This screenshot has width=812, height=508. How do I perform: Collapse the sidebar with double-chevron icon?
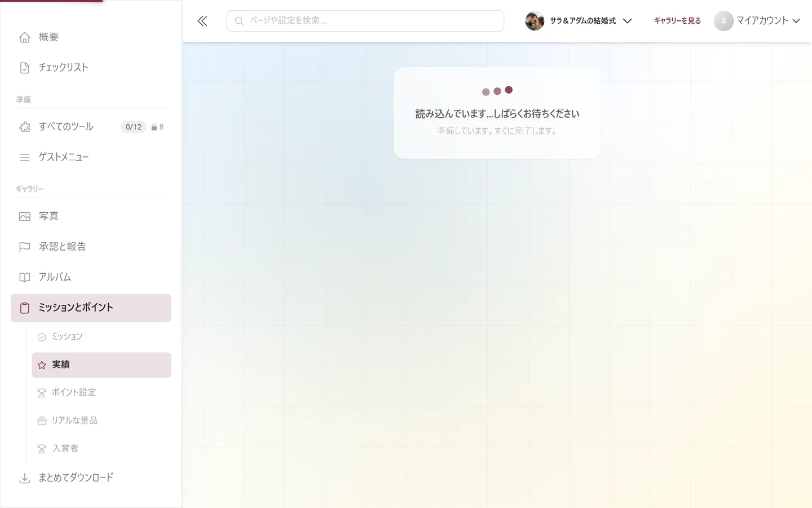(202, 21)
